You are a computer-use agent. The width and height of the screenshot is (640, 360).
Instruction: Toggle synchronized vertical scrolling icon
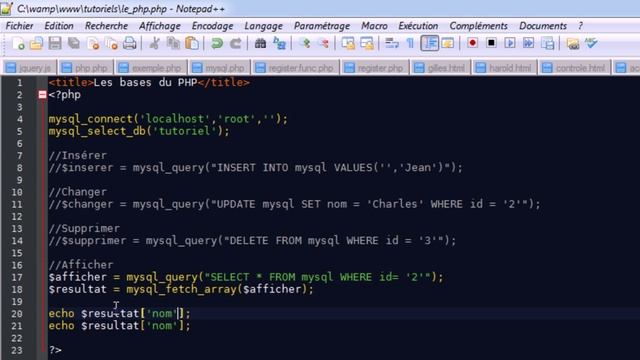348,43
